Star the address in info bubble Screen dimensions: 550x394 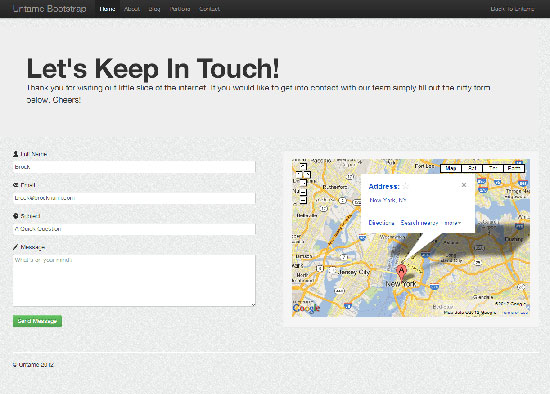[405, 186]
